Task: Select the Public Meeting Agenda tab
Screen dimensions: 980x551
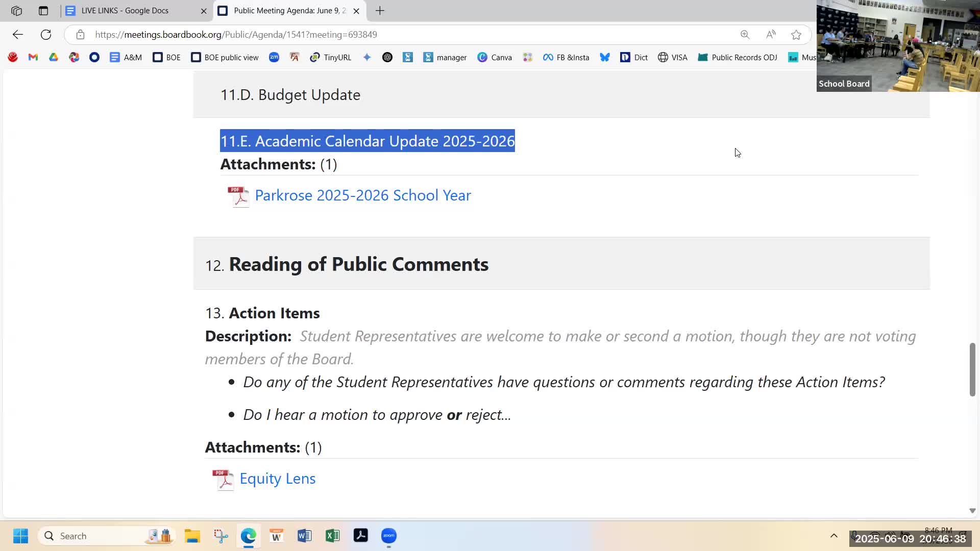Action: tap(289, 11)
